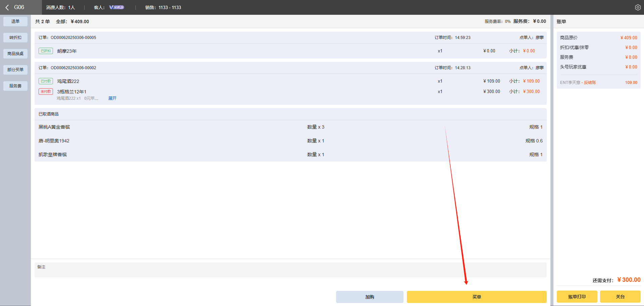
Task: Click the order time 14:59:23
Action: (x=463, y=38)
